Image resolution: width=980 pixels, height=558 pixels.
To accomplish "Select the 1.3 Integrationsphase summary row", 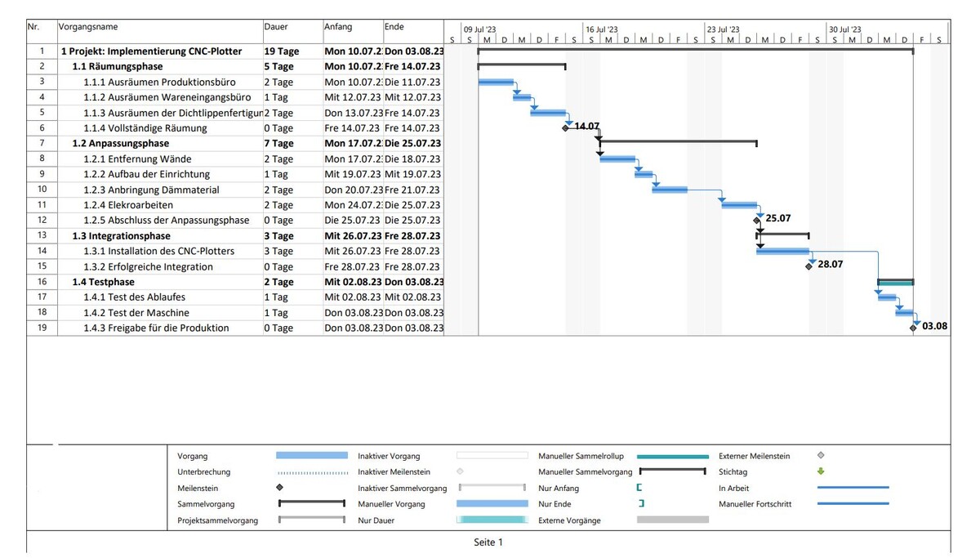I will [x=119, y=235].
